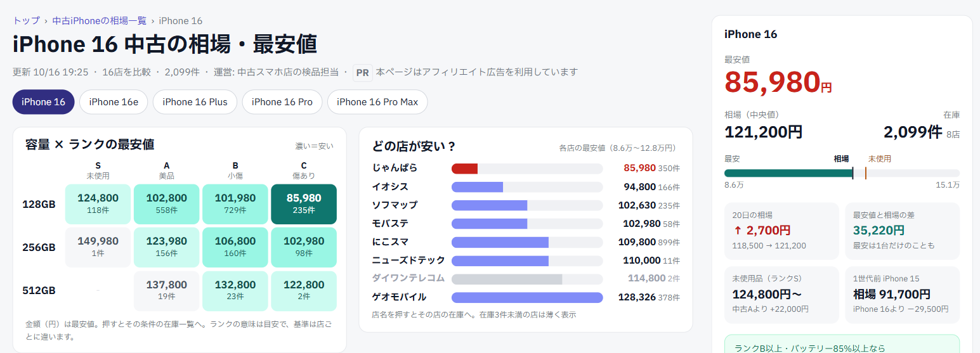The height and width of the screenshot is (353, 980).
Task: Click the にこスマ price 109,800
Action: pyautogui.click(x=637, y=242)
